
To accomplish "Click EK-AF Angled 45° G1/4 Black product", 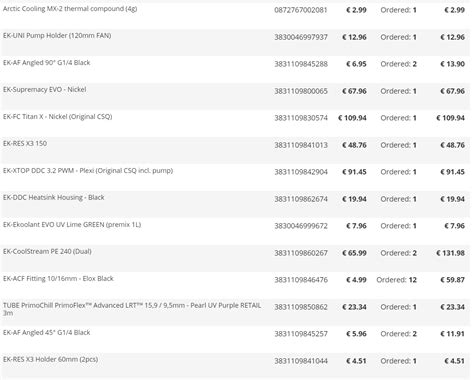I will 47,332.
